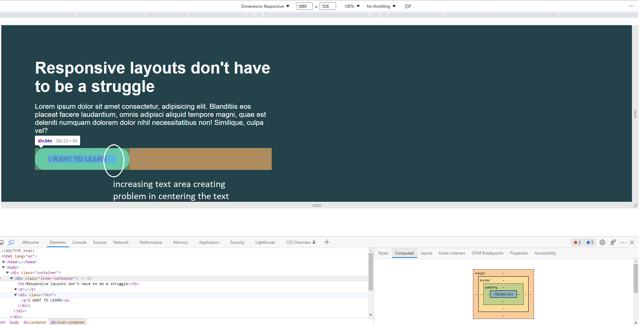Collapse the body node
The height and width of the screenshot is (325, 644).
click(x=4, y=267)
